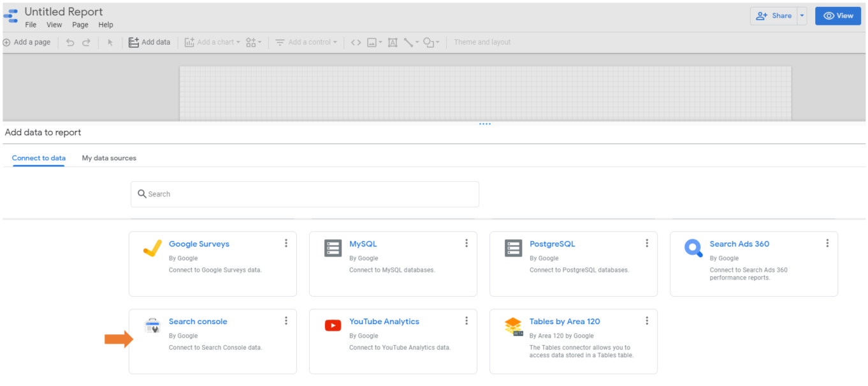Open the Help menu
This screenshot has width=868, height=386.
tap(106, 25)
